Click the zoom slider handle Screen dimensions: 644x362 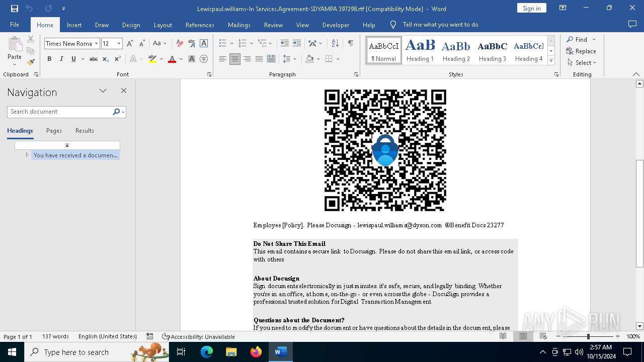[x=588, y=336]
